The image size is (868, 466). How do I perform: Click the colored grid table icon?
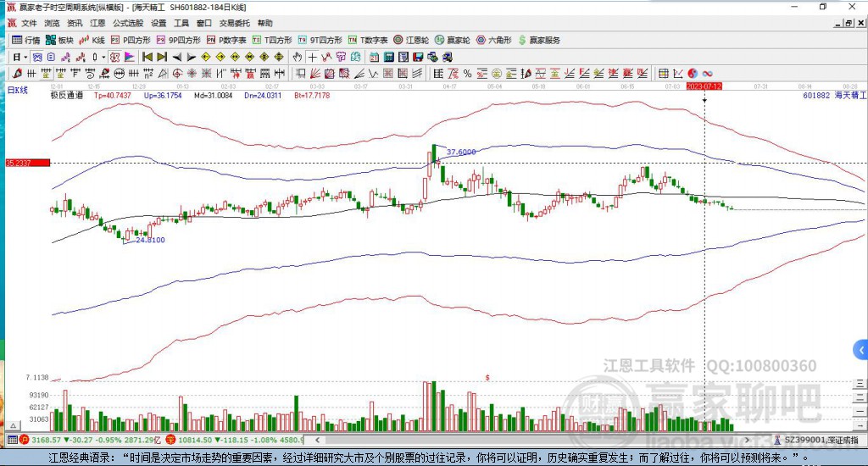[x=663, y=74]
